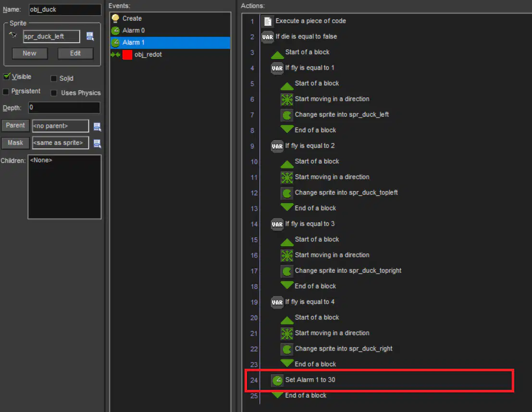Screen dimensions: 532x412
Task: Click the 'Set Alarm 1 to 30' action text
Action: pyautogui.click(x=310, y=380)
